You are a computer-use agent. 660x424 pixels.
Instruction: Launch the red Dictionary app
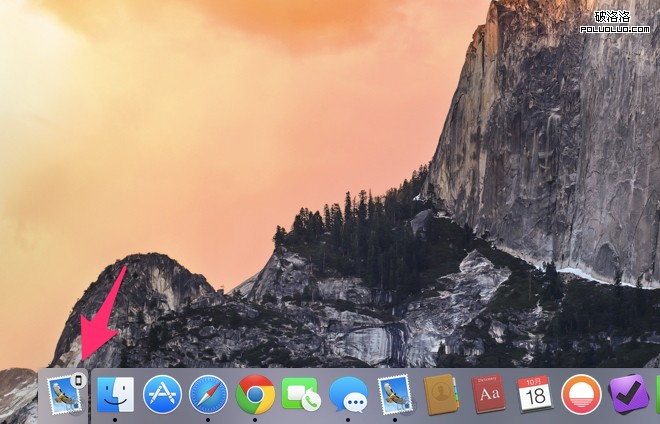coord(488,394)
